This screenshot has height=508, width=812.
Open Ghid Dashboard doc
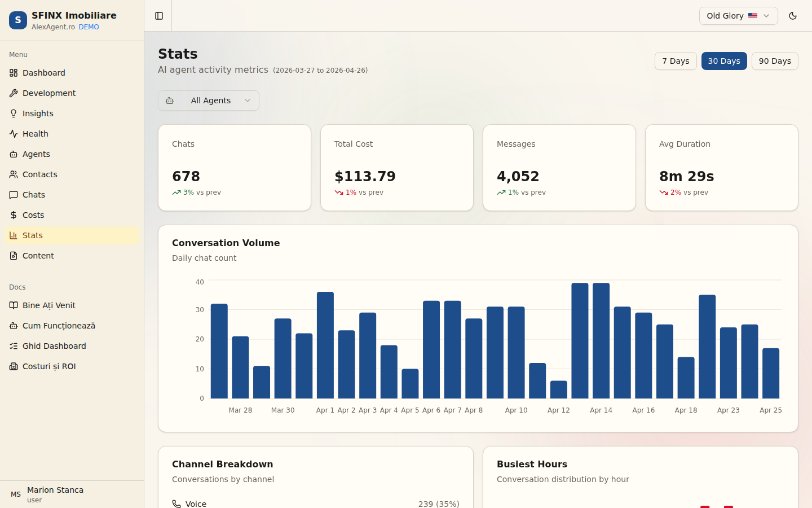tap(72, 346)
